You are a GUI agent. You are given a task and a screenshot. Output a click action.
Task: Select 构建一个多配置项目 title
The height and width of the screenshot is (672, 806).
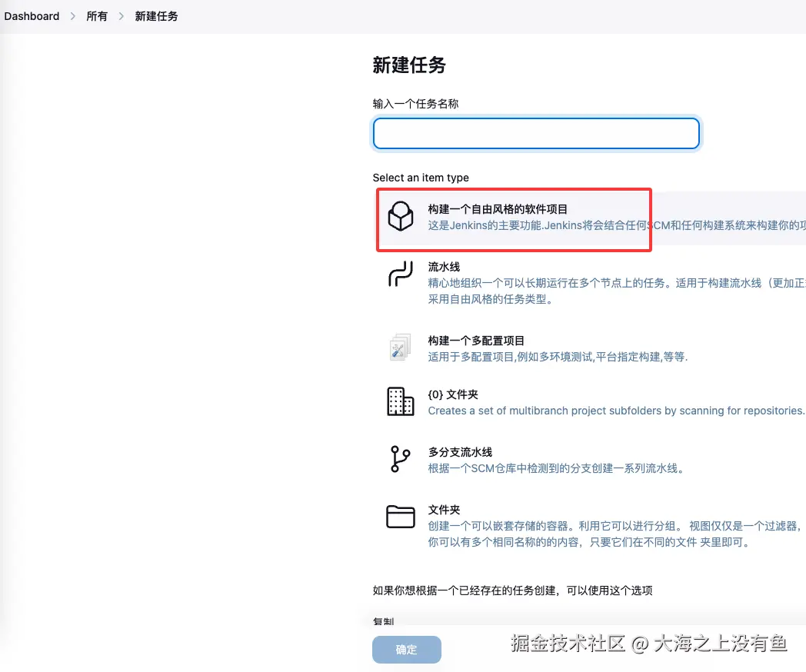pos(476,341)
